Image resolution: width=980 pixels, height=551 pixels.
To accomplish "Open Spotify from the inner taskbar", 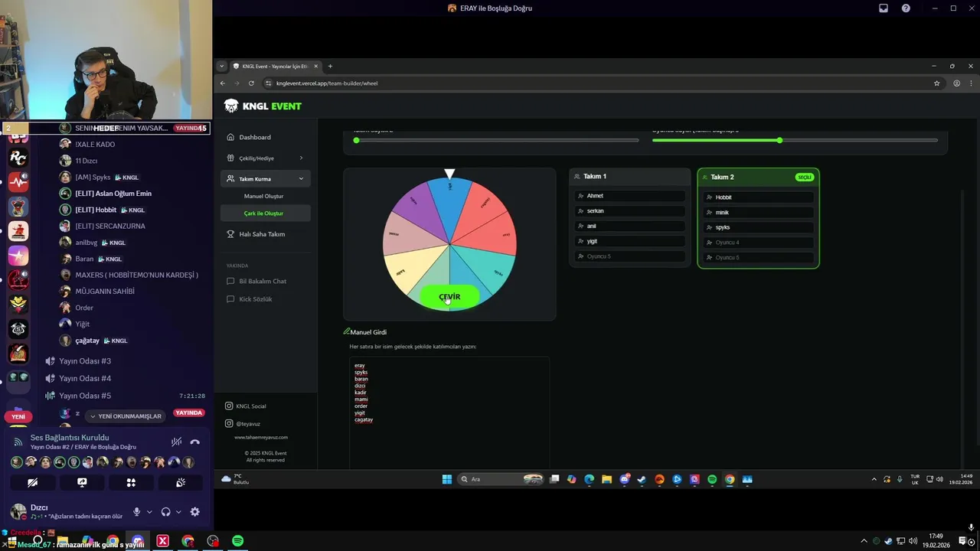I will [712, 479].
